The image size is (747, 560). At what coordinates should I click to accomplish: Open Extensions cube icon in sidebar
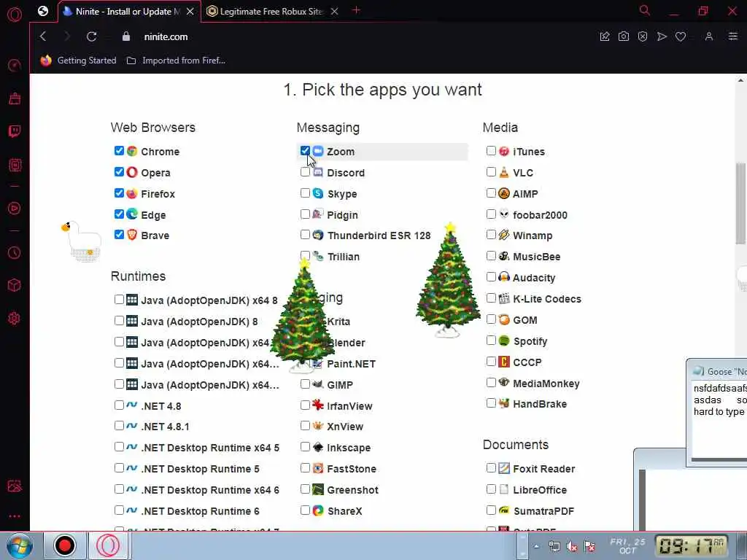[x=15, y=285]
